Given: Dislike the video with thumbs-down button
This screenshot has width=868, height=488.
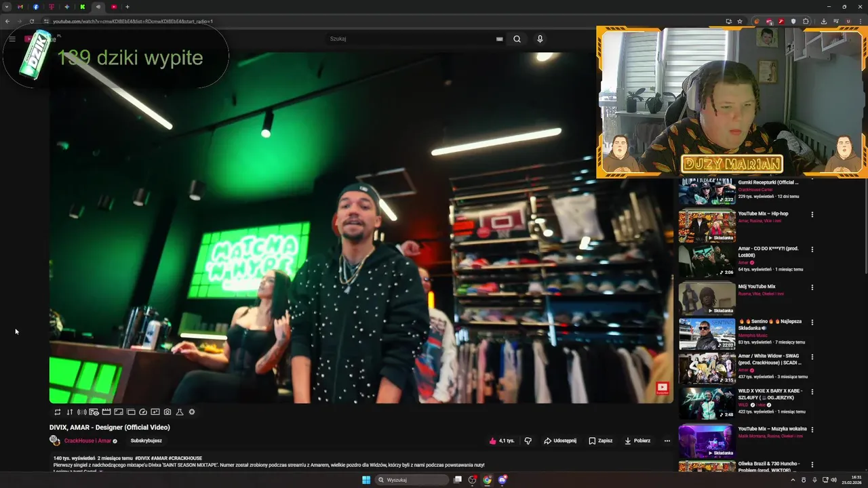Looking at the screenshot, I should pos(528,441).
